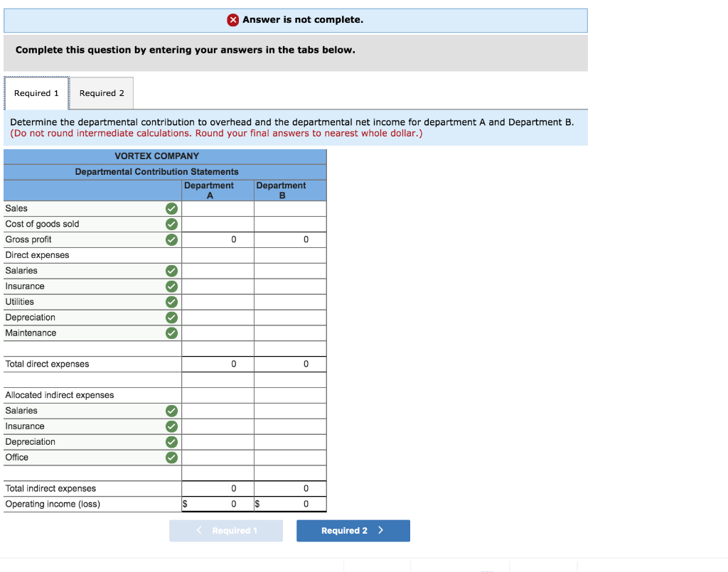Click the checkmark beside allocated Depreciation
Screen dimensions: 728x572
(x=171, y=441)
